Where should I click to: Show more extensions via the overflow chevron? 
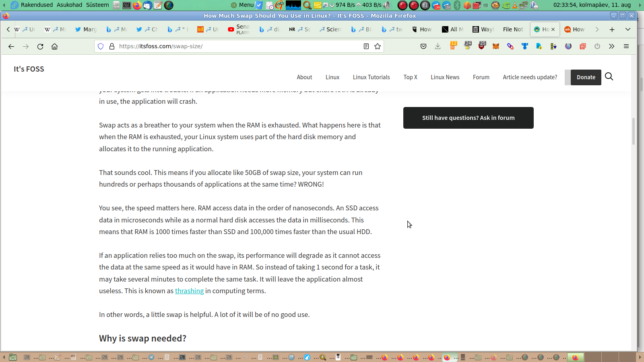(612, 46)
